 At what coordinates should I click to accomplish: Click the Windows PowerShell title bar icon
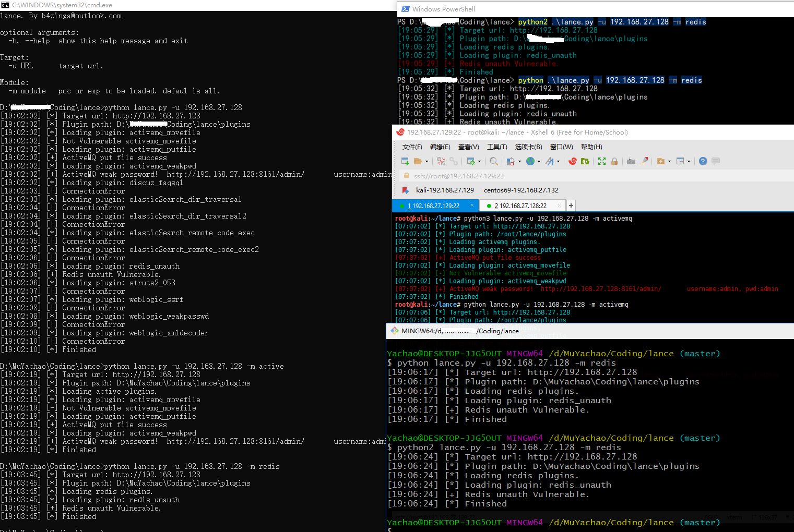(x=405, y=9)
